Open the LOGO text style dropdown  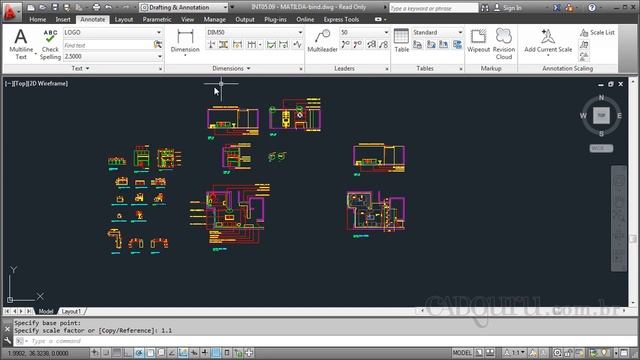[113, 32]
